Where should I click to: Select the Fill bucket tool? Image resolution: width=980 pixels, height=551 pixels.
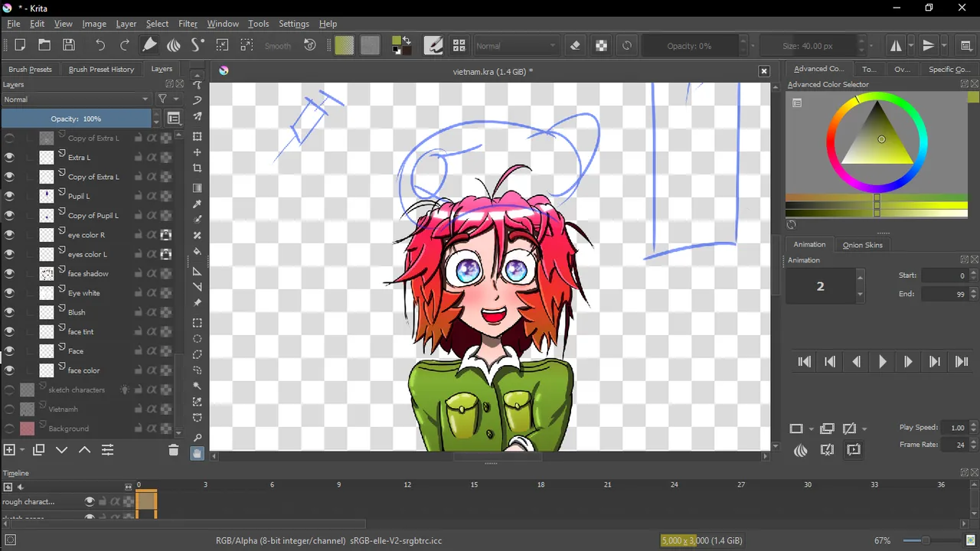(x=197, y=251)
